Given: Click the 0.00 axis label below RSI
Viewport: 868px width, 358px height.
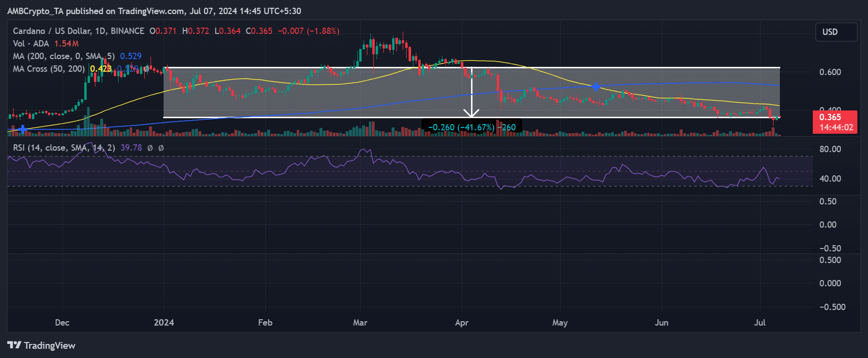Looking at the screenshot, I should 828,225.
